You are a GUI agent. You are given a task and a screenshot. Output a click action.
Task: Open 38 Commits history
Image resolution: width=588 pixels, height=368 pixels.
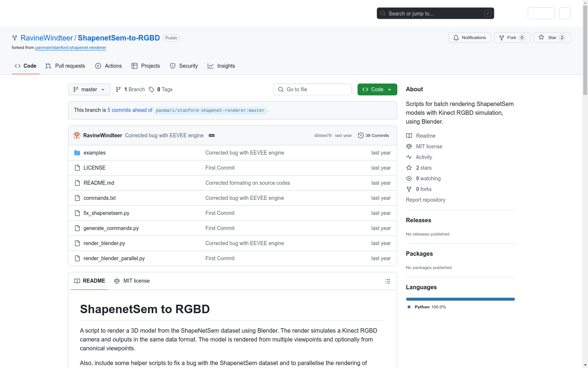373,135
